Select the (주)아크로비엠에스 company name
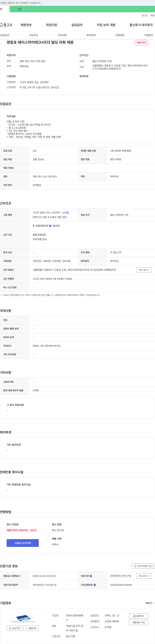This screenshot has height=644, width=155. (x=74, y=618)
